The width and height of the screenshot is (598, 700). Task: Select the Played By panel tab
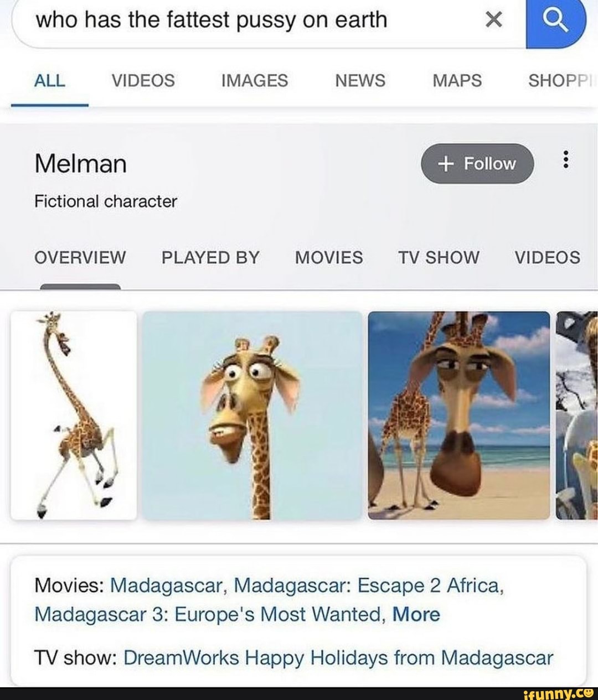click(210, 257)
